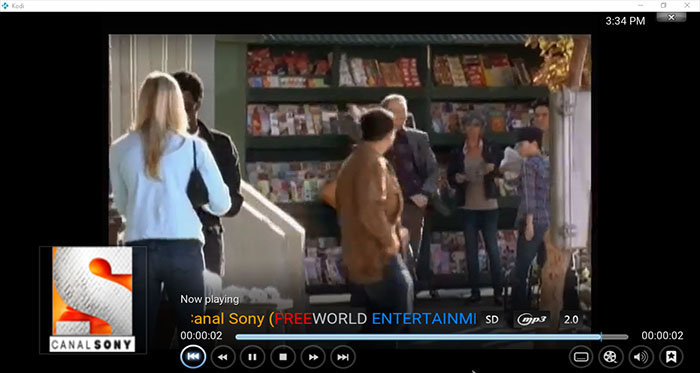Open video settings film reel icon
Screen dimensions: 700x373
(611, 357)
